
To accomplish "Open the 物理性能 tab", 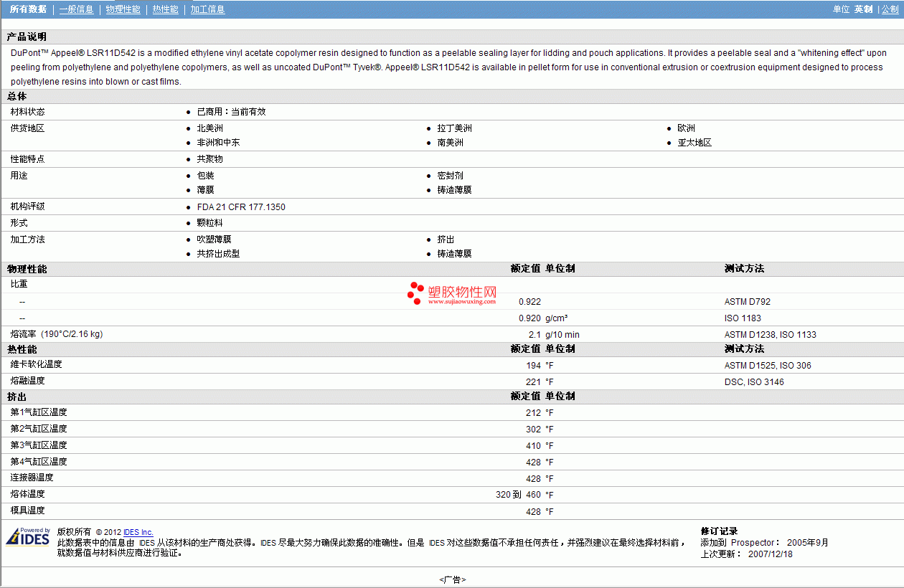I will (123, 9).
